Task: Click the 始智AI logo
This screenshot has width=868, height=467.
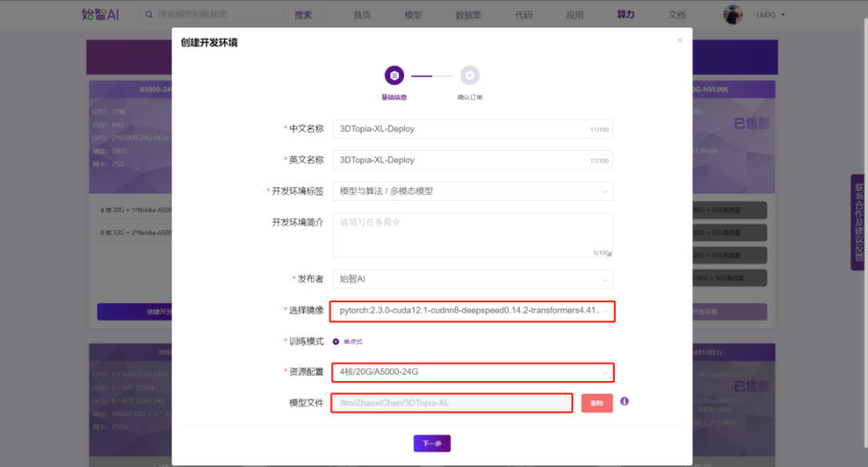Action: click(x=100, y=14)
